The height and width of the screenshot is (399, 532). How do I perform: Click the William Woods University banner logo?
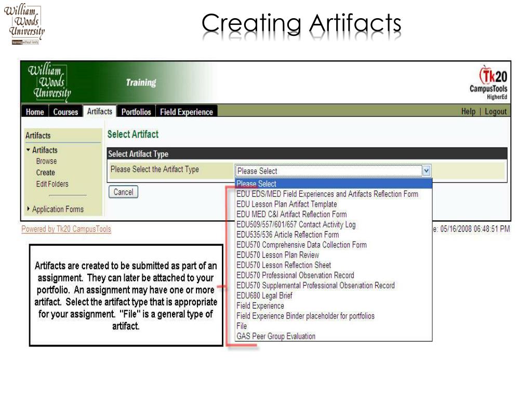(49, 82)
